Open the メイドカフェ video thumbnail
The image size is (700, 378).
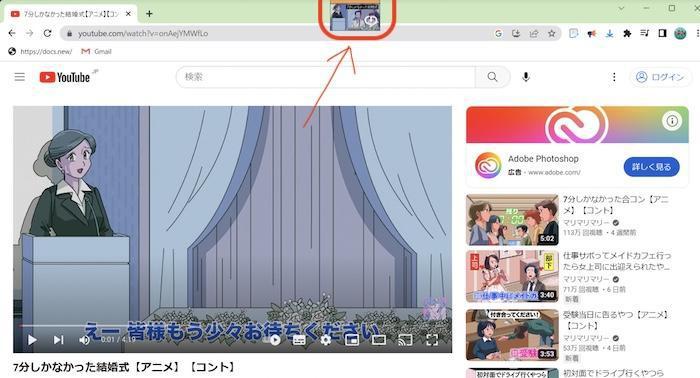tap(512, 276)
